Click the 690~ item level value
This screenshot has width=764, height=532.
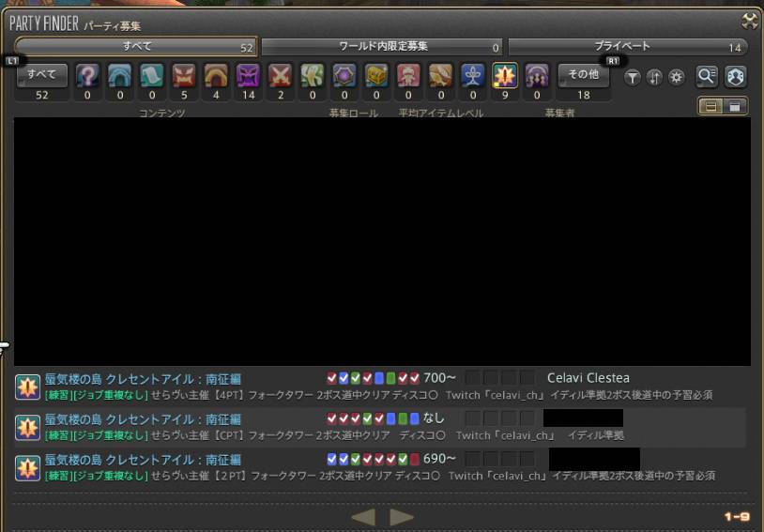(x=439, y=459)
